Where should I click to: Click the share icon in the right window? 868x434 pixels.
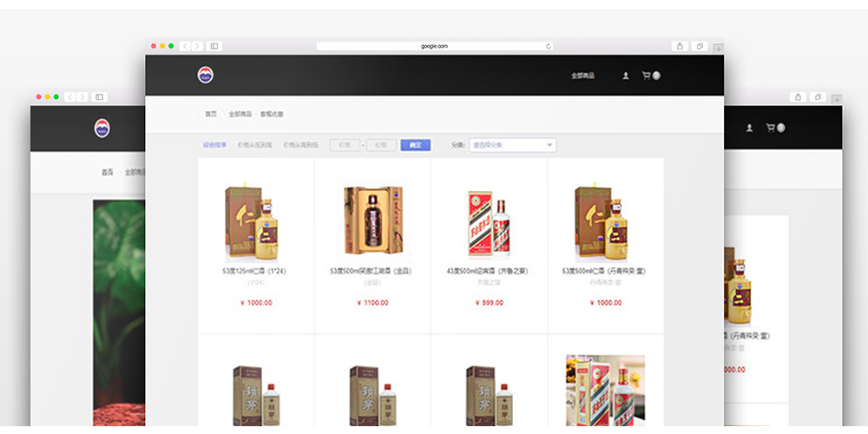coord(798,97)
